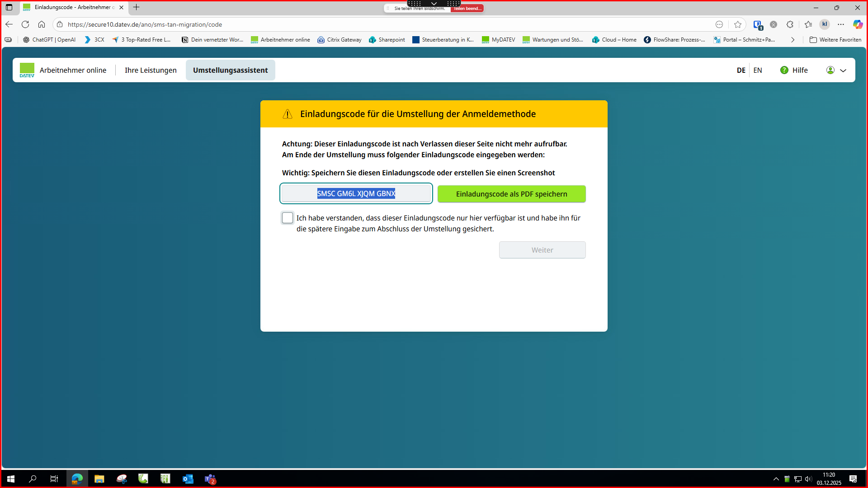Click the user account icon

click(830, 70)
